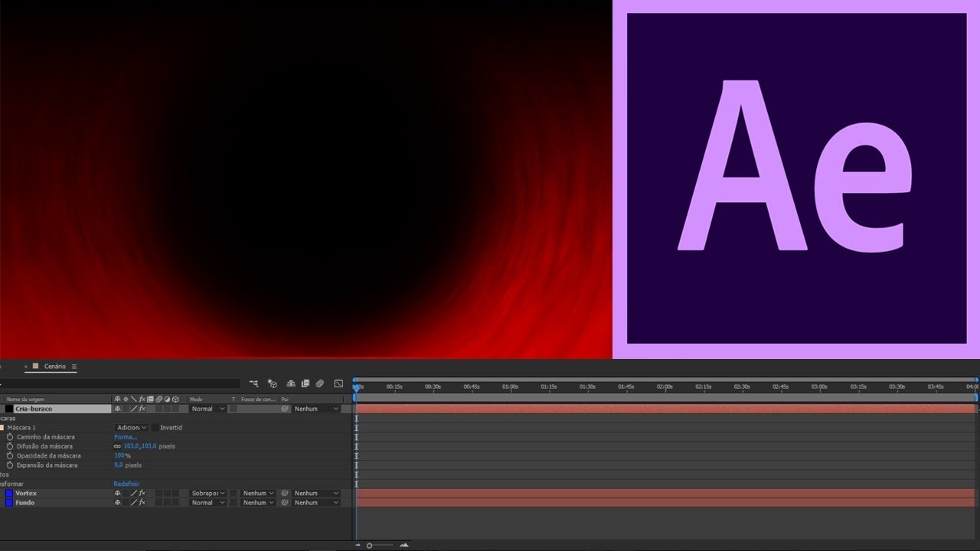Toggle shy switch on Cria-buraco layer
This screenshot has width=980, height=551.
click(117, 409)
